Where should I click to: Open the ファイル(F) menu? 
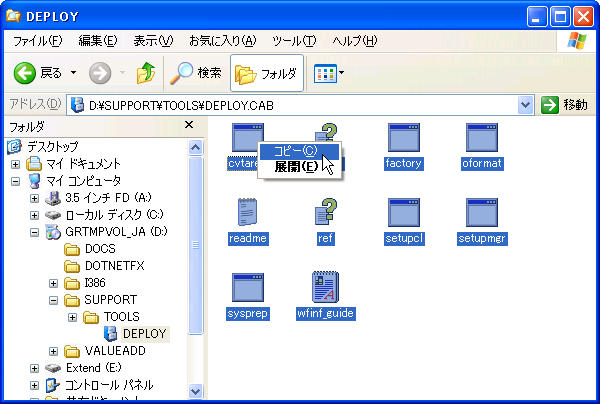pos(38,41)
